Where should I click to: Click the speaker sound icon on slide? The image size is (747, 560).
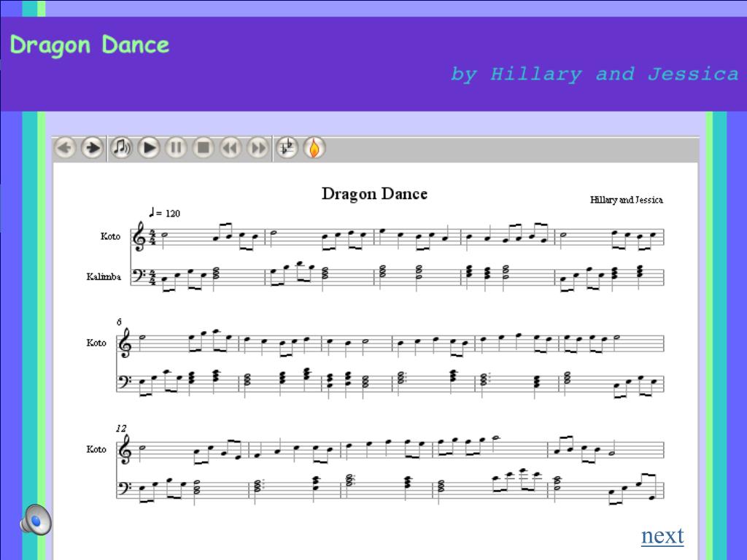(x=36, y=519)
